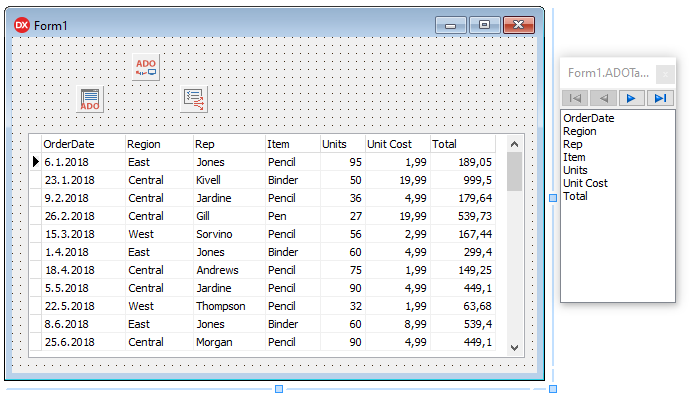This screenshot has width=694, height=400.
Task: Close the Form1 window
Action: click(519, 25)
